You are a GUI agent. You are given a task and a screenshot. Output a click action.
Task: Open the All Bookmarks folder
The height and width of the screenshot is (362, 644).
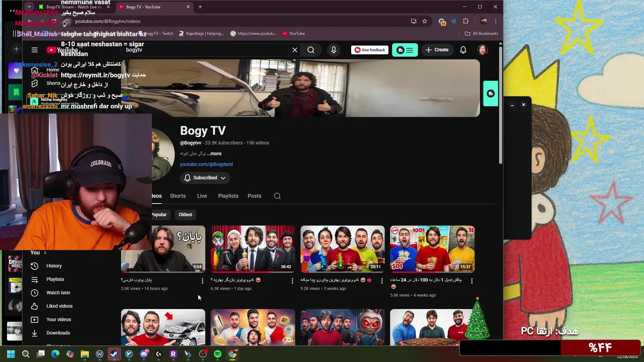click(x=481, y=34)
